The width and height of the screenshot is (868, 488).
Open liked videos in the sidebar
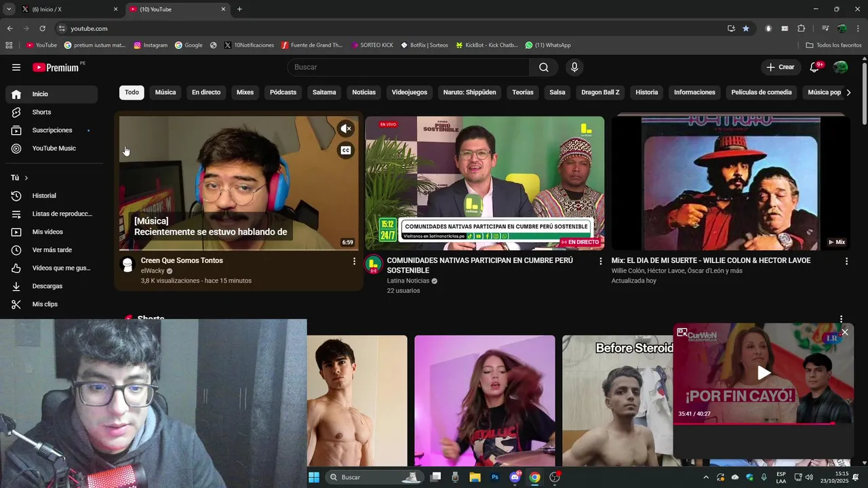point(52,268)
